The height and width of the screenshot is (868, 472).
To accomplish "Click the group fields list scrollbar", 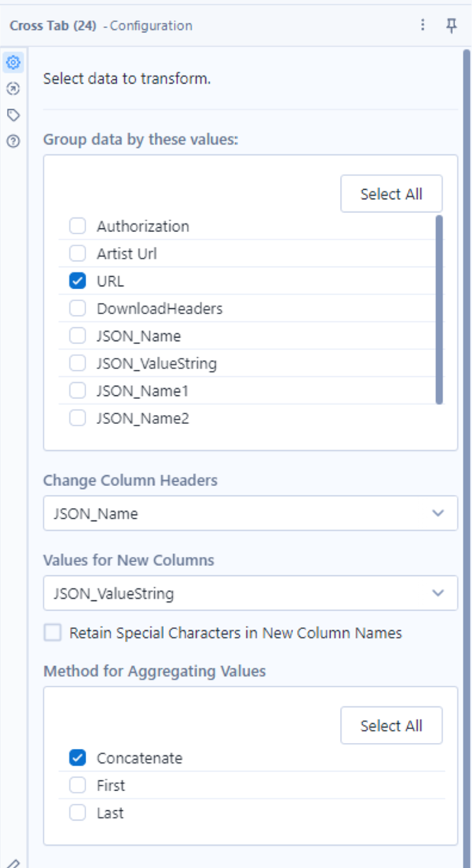I will (439, 310).
